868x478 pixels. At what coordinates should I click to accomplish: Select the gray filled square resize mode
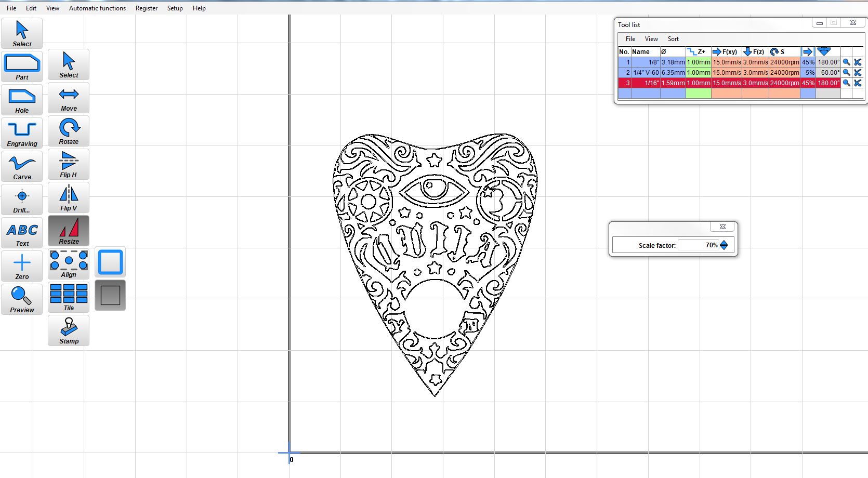110,295
